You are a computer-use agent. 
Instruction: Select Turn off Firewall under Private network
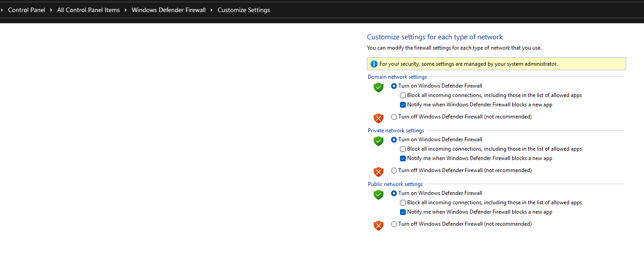point(394,170)
